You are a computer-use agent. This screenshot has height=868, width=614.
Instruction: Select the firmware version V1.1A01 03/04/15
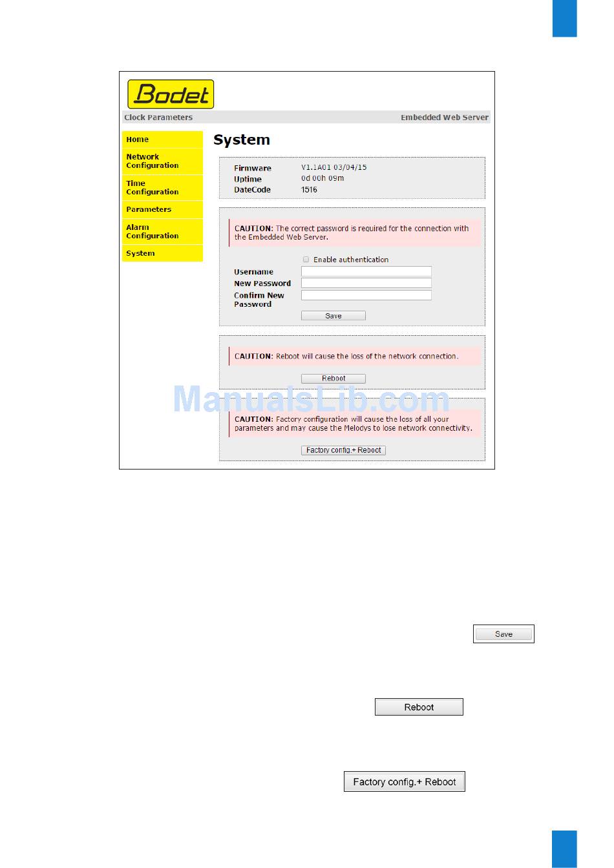[334, 167]
